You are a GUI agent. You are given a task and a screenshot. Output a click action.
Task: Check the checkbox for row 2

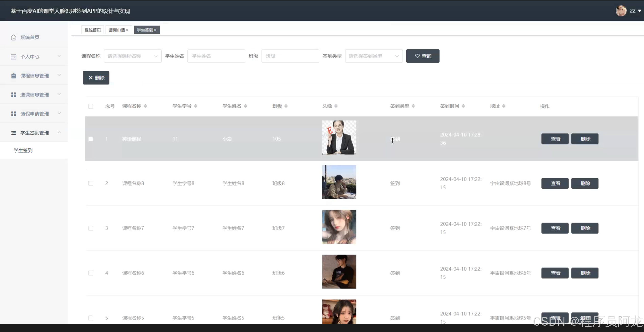pyautogui.click(x=91, y=183)
